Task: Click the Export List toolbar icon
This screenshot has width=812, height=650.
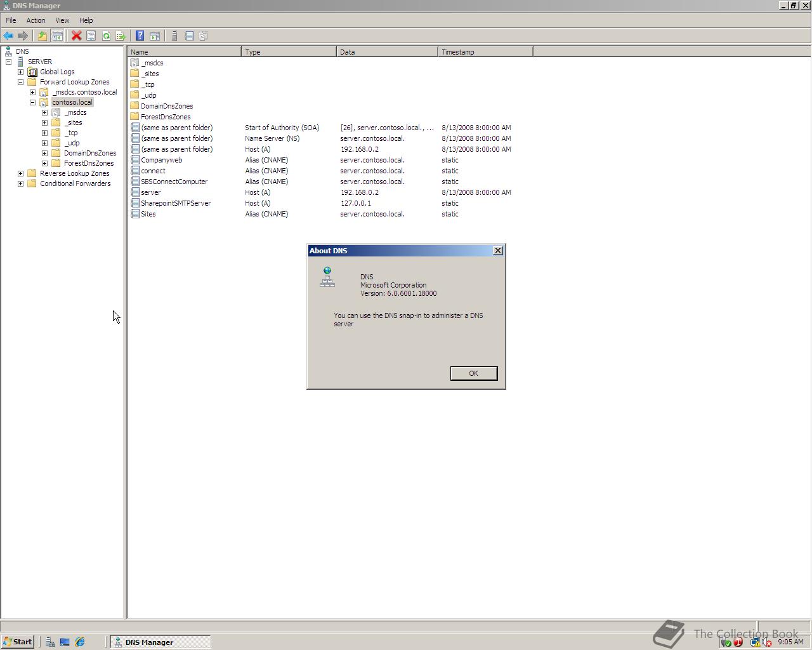Action: click(121, 36)
